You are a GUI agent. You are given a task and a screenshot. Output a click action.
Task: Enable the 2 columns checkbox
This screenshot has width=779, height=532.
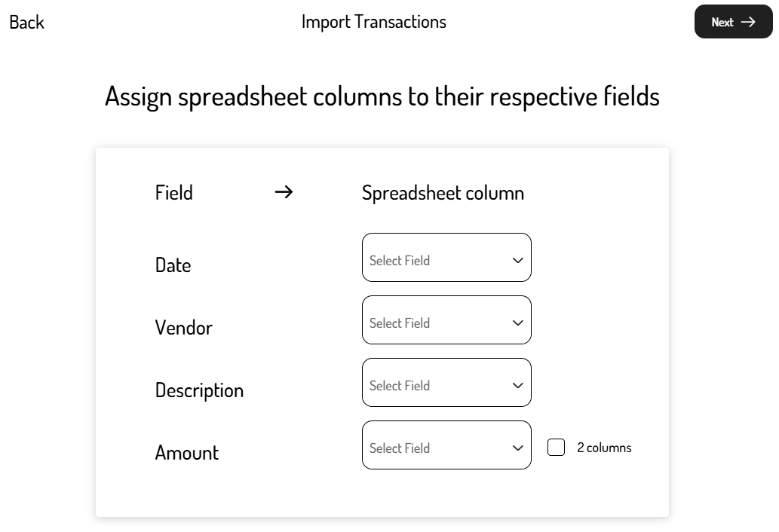[x=556, y=448]
